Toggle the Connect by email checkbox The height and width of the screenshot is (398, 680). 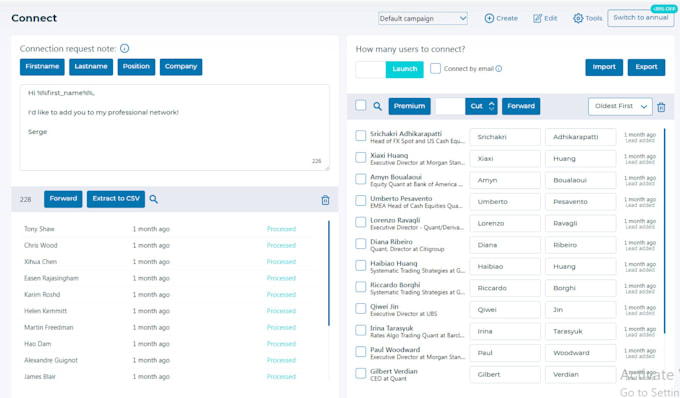(435, 69)
